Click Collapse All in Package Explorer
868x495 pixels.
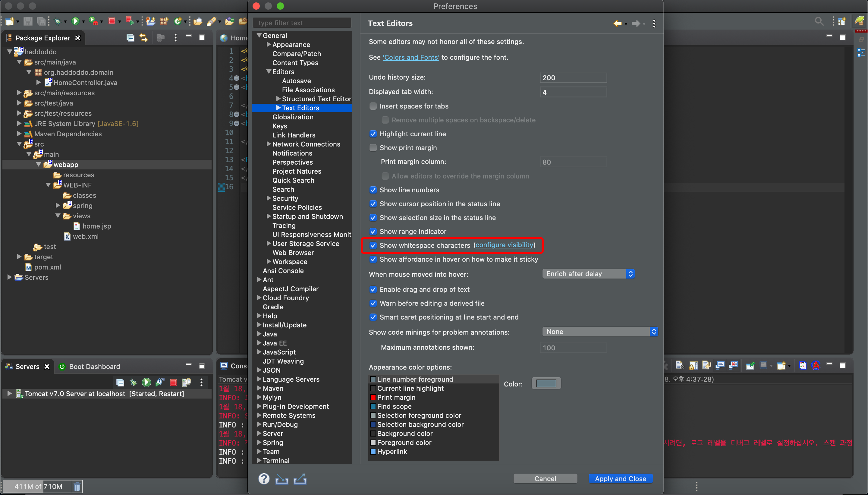click(130, 38)
